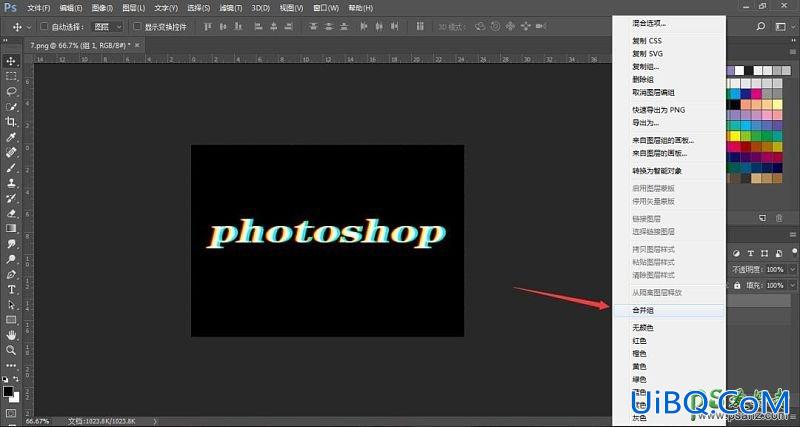Click the new swatch icon
This screenshot has height=427, width=800.
coord(762,218)
